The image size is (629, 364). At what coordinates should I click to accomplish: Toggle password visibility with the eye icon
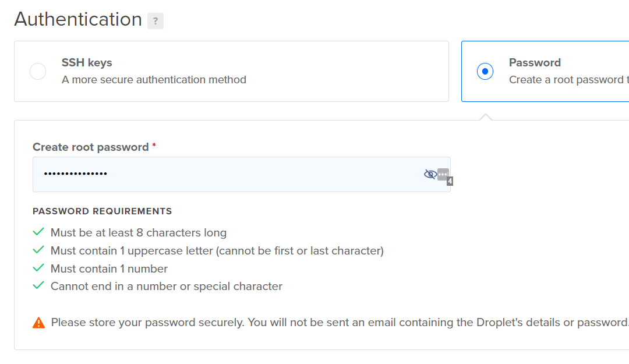coord(430,174)
